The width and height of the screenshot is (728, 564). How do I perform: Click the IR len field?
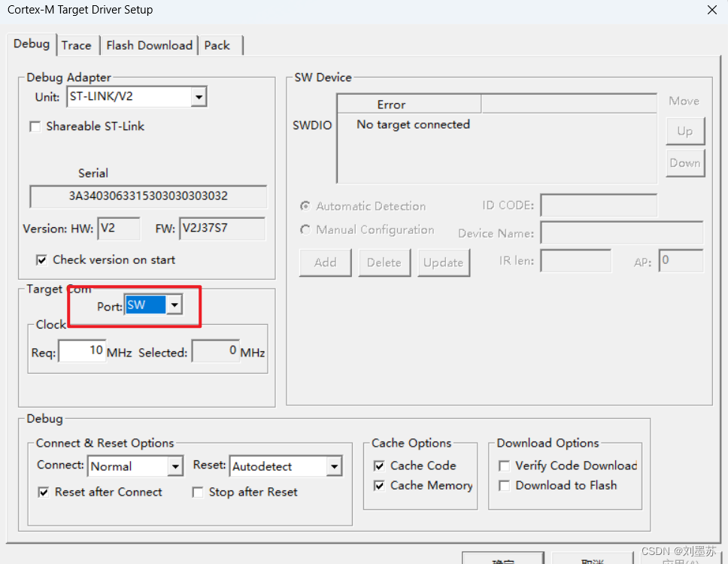point(576,261)
